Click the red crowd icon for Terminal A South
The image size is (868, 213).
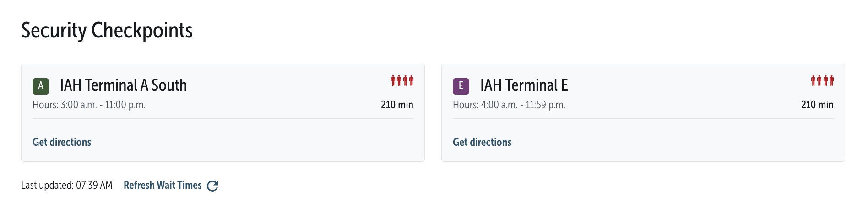point(402,80)
